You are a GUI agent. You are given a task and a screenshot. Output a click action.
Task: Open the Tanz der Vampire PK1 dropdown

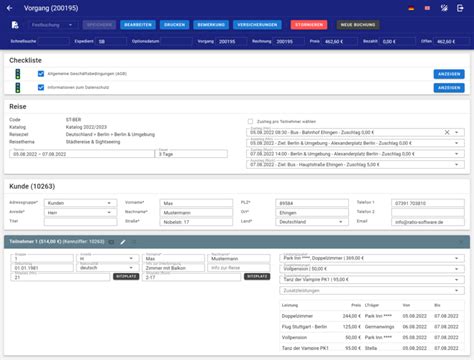(372, 279)
